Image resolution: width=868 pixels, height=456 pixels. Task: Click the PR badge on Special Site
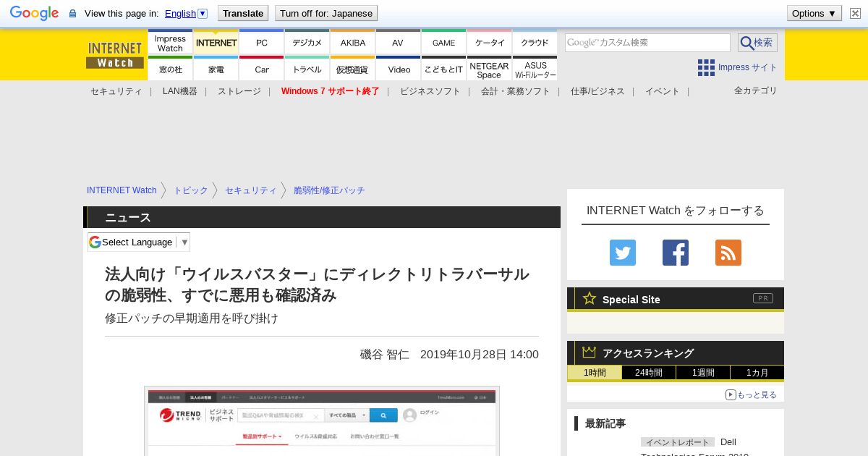click(x=763, y=298)
